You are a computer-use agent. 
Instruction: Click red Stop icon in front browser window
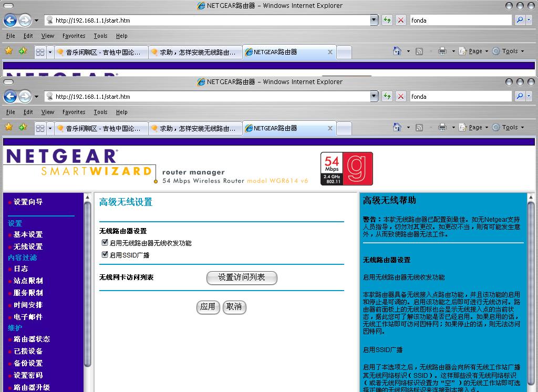click(401, 96)
